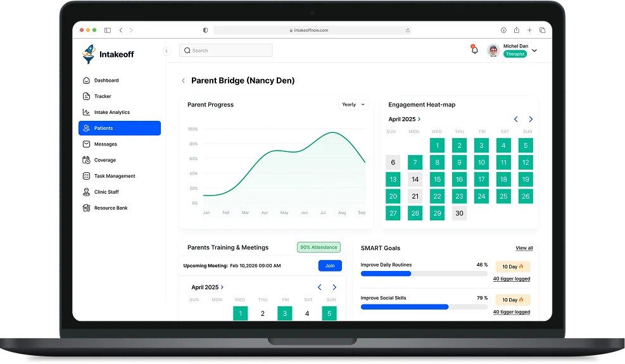Go back in the browser

(x=121, y=30)
